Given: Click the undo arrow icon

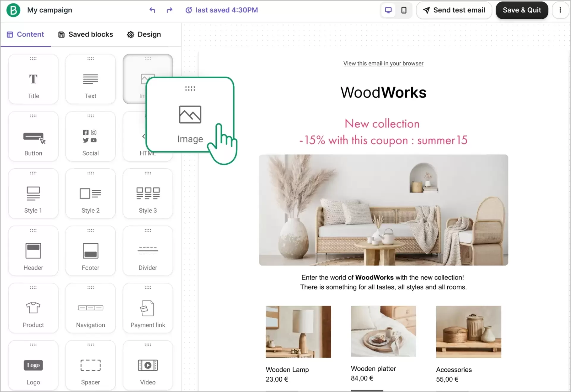Looking at the screenshot, I should [x=152, y=10].
